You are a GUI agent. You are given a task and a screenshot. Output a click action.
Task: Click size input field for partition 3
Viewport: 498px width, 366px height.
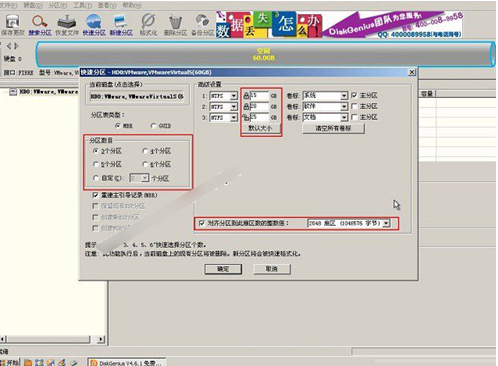coord(259,117)
